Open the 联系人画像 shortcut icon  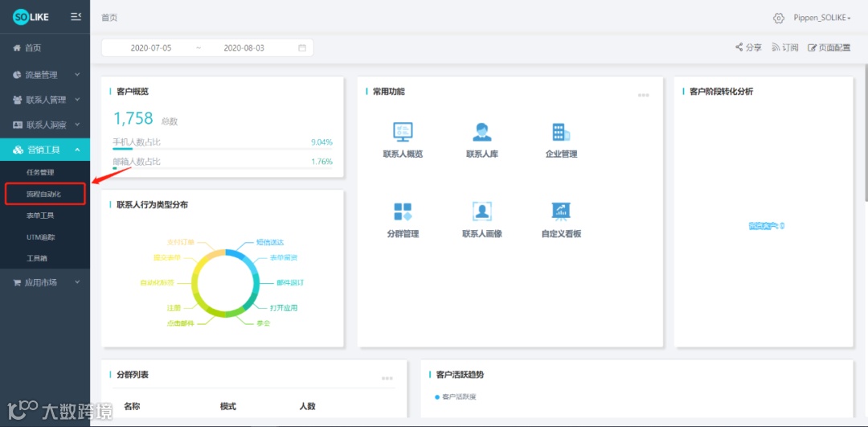482,211
